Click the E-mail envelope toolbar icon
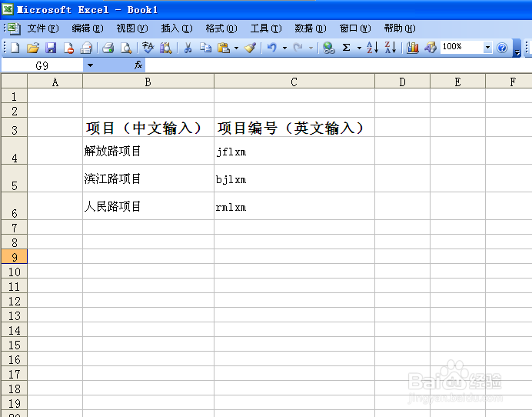The image size is (532, 417). [86, 48]
